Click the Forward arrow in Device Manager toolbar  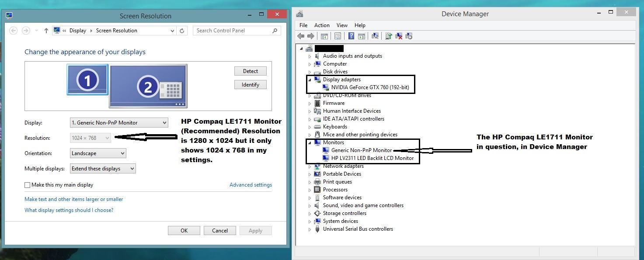click(310, 36)
